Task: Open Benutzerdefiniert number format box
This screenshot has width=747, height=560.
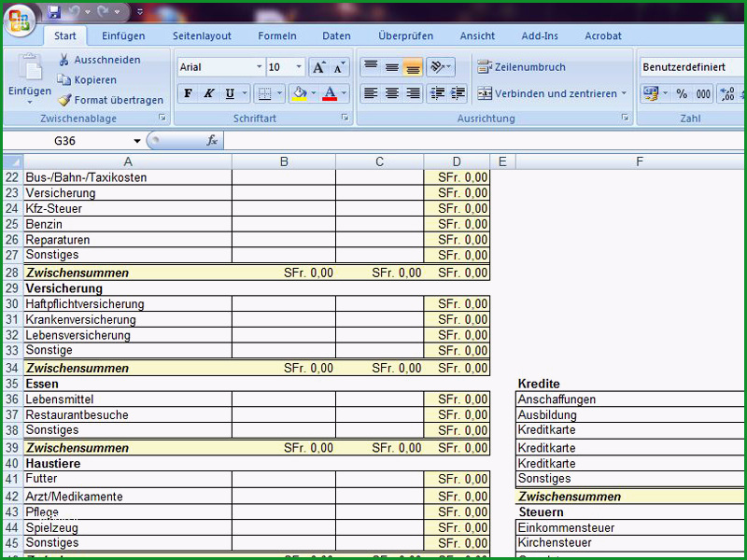Action: tap(692, 67)
